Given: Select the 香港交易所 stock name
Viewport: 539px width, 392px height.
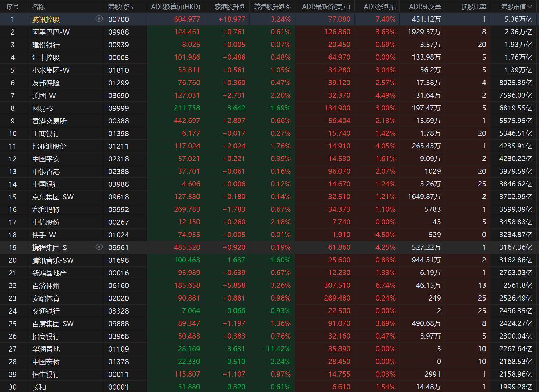Looking at the screenshot, I should tap(49, 121).
